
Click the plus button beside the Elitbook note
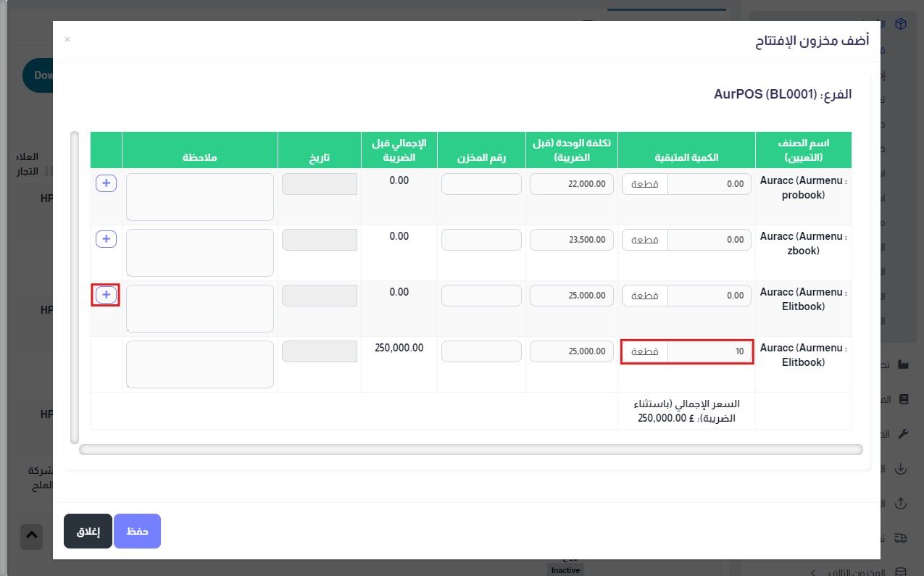pos(106,295)
